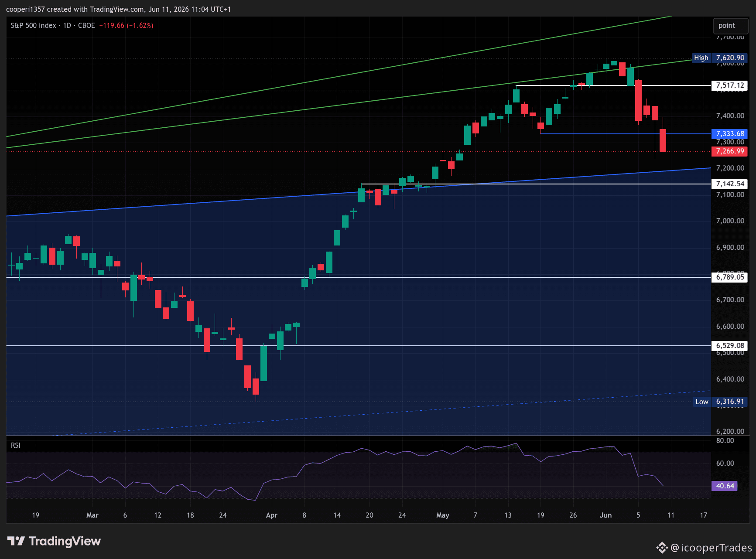Select the 7,517.12 horizontal line price label
The width and height of the screenshot is (756, 559).
730,85
